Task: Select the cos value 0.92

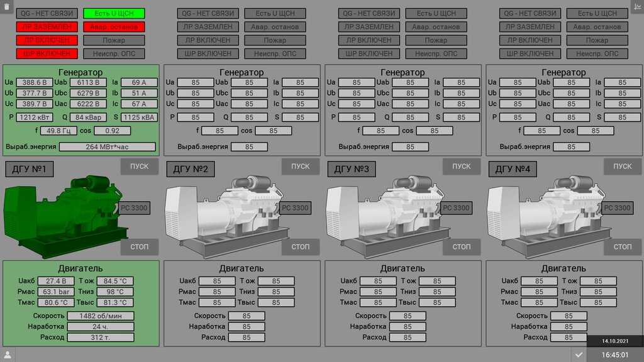Action: [112, 131]
